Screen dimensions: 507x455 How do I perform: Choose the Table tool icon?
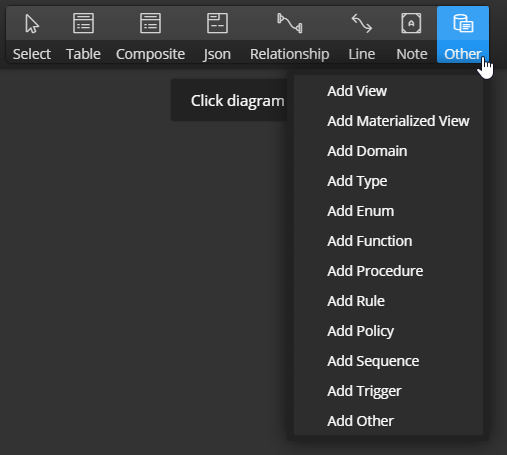(x=83, y=23)
